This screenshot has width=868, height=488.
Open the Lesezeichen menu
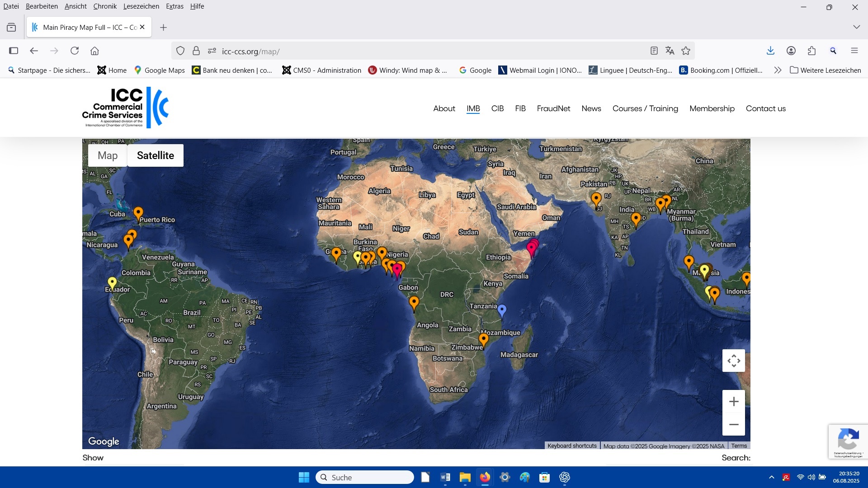(141, 6)
